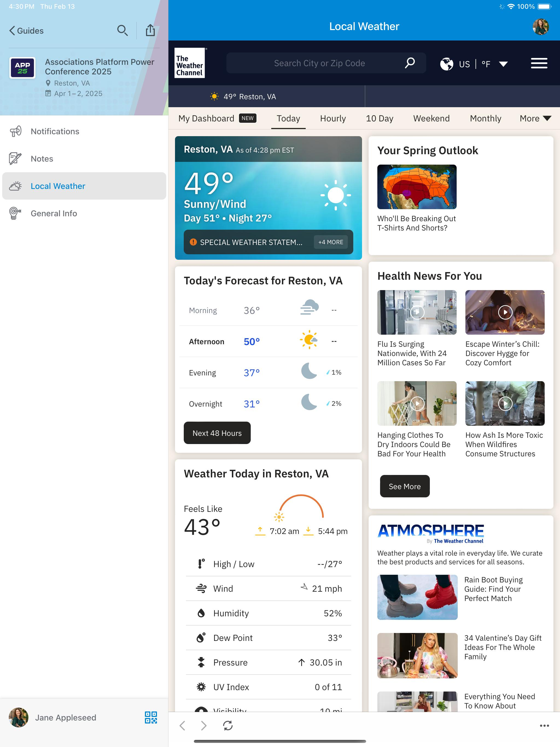Click the High / Low thermometer icon
Image resolution: width=560 pixels, height=747 pixels.
[x=201, y=564]
